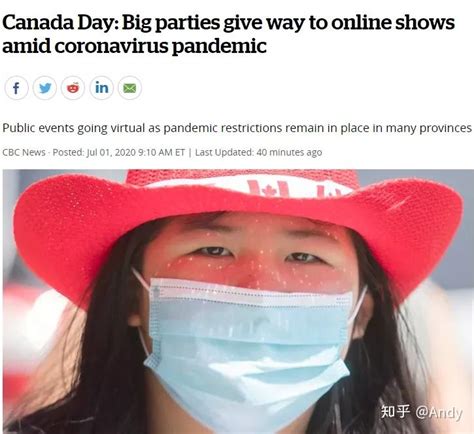The image size is (474, 434).
Task: Send the article by email icon
Action: tap(130, 88)
